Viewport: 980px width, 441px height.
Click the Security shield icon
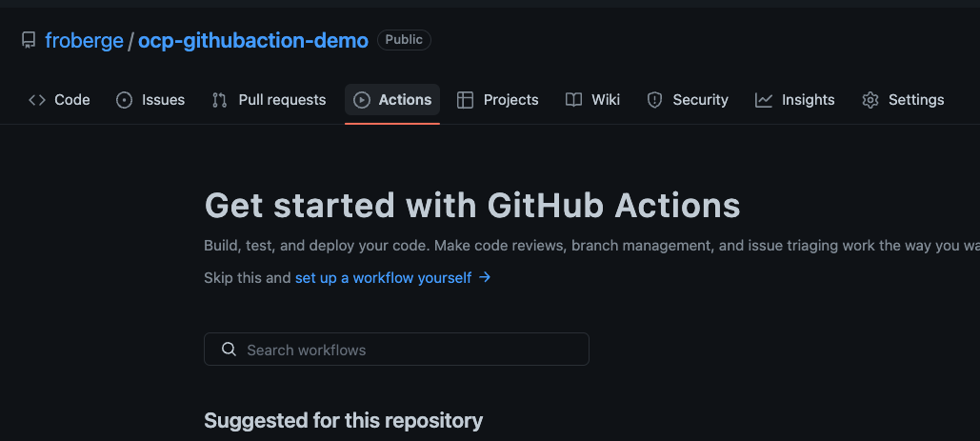click(654, 100)
